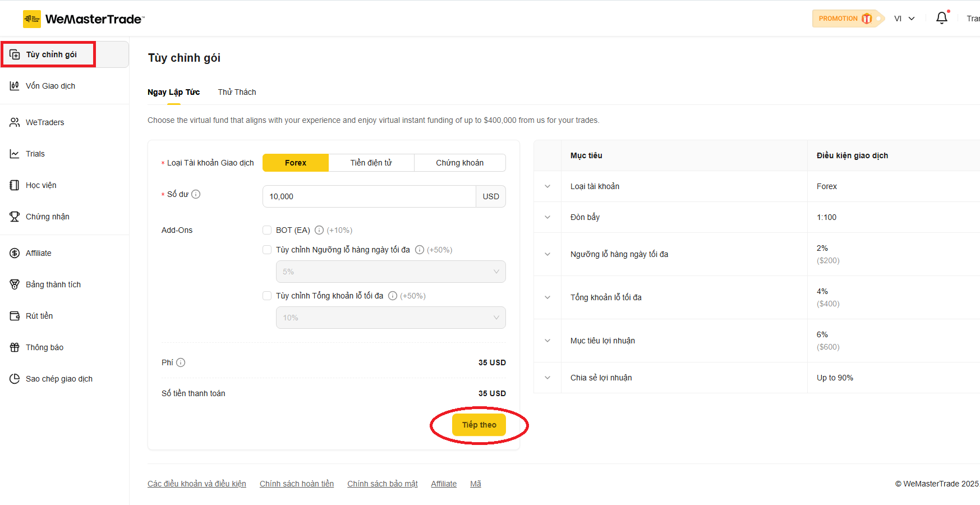Switch to the Ngay Lập Tức tab
This screenshot has height=505, width=980.
click(x=174, y=92)
